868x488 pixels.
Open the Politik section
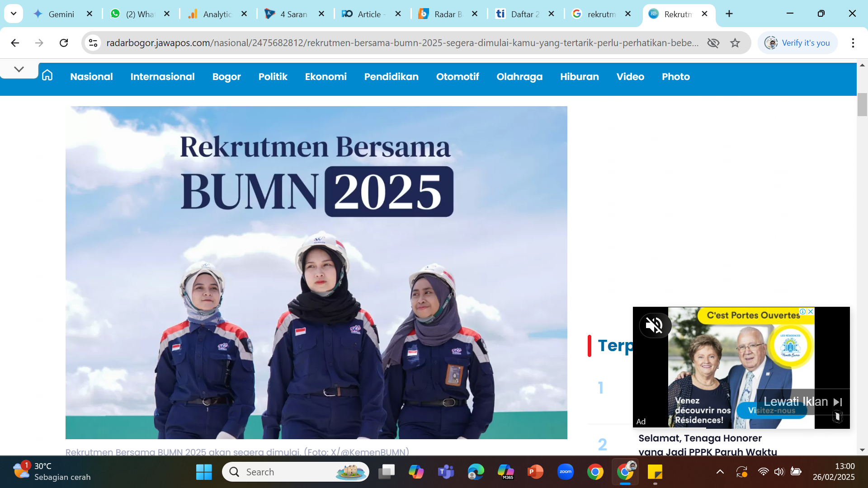(x=273, y=77)
